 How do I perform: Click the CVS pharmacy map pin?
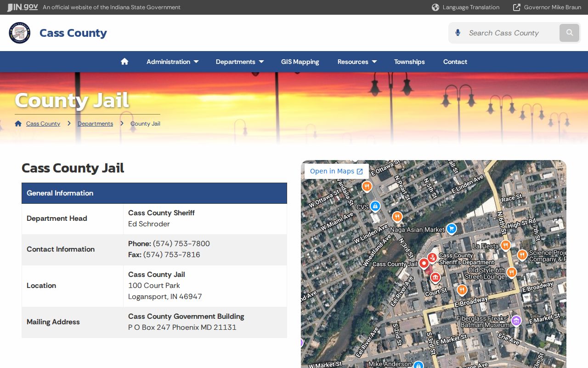tap(375, 206)
